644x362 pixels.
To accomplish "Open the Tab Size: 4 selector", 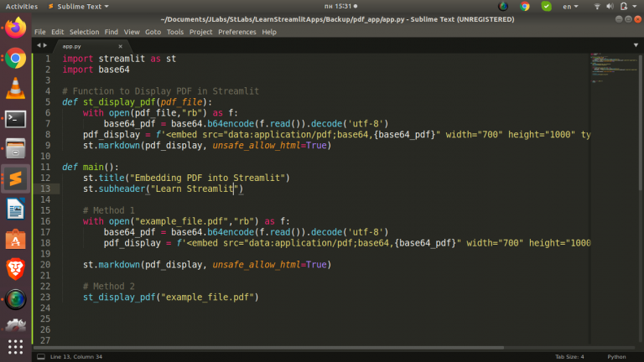I will [569, 356].
